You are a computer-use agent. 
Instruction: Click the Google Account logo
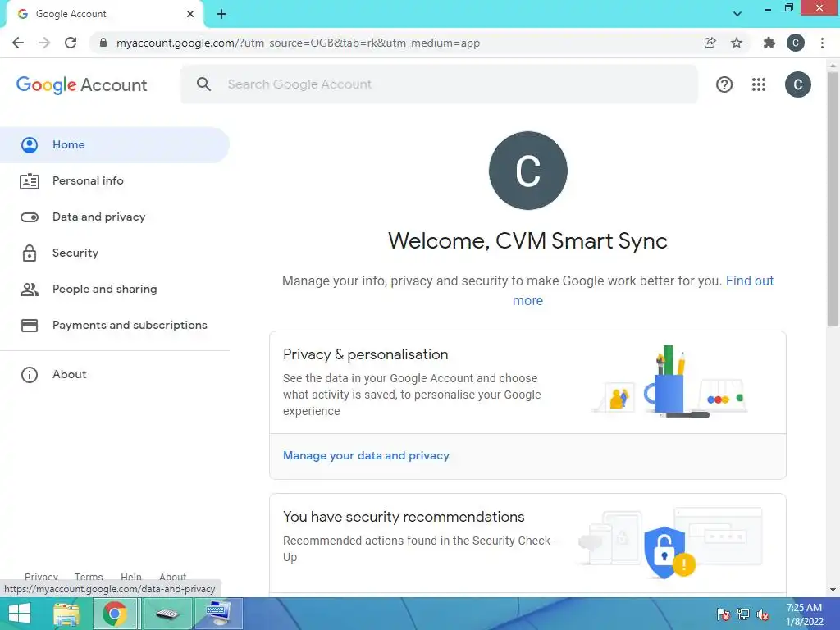81,84
